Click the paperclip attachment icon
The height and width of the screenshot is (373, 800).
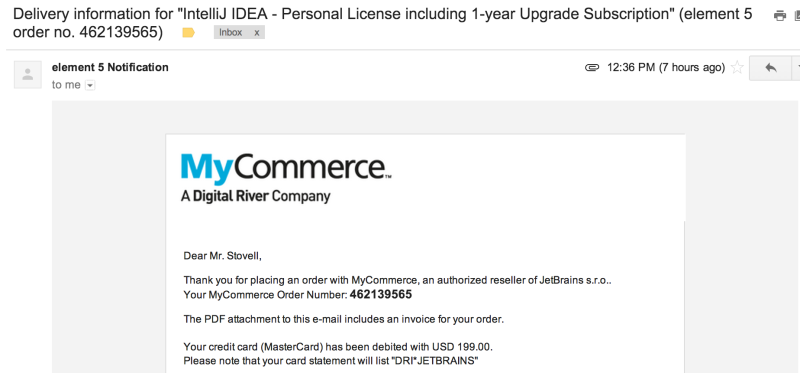pyautogui.click(x=591, y=67)
